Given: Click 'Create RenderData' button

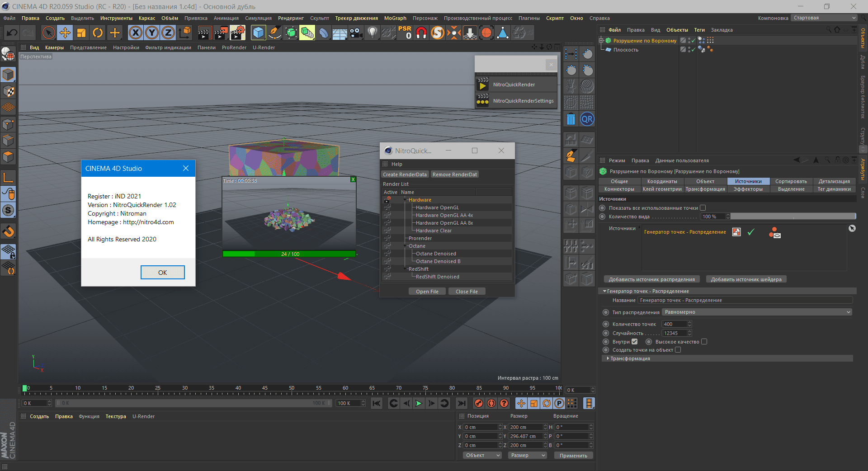Looking at the screenshot, I should tap(405, 174).
